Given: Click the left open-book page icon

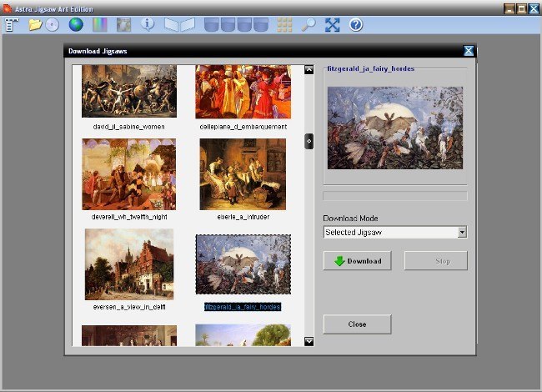Looking at the screenshot, I should coord(172,25).
